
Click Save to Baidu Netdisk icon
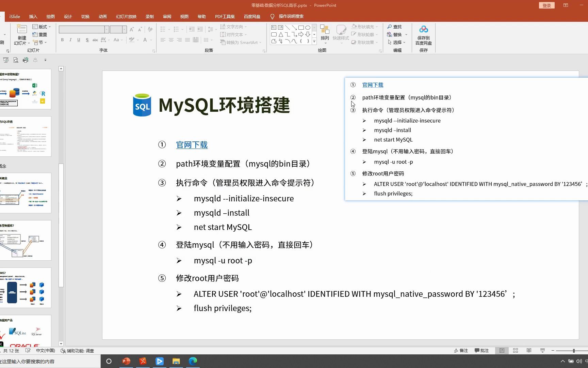tap(424, 29)
